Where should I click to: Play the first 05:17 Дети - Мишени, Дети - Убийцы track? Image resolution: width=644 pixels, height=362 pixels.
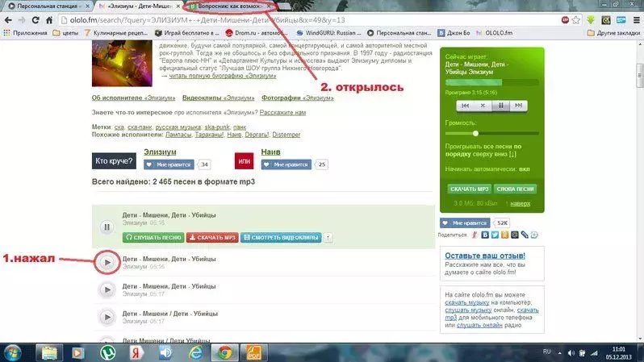[x=107, y=289]
